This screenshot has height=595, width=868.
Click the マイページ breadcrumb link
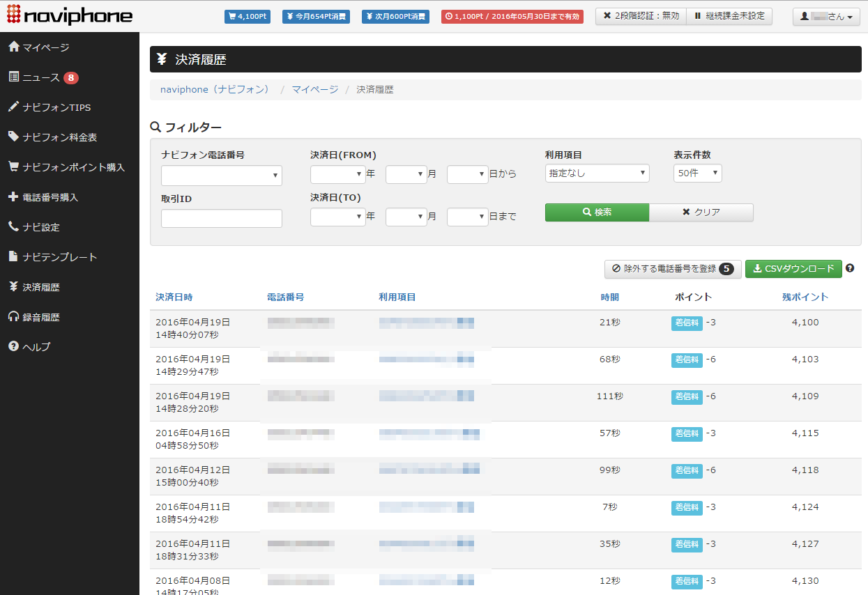[x=314, y=90]
